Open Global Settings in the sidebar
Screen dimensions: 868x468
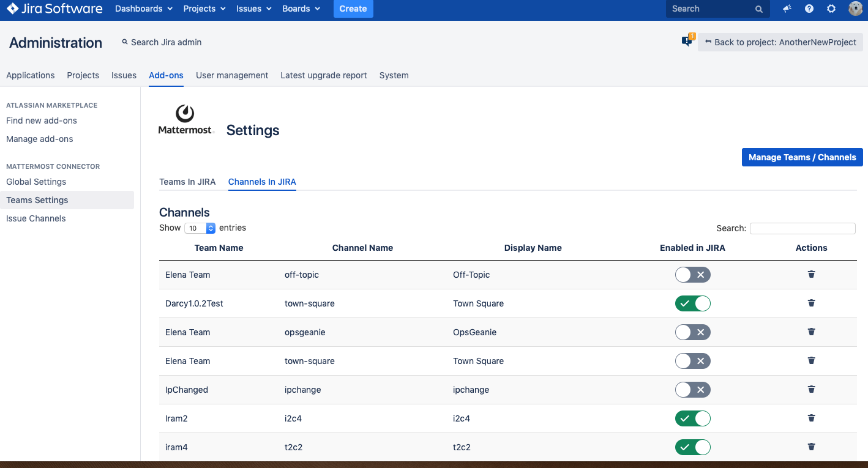[36, 182]
